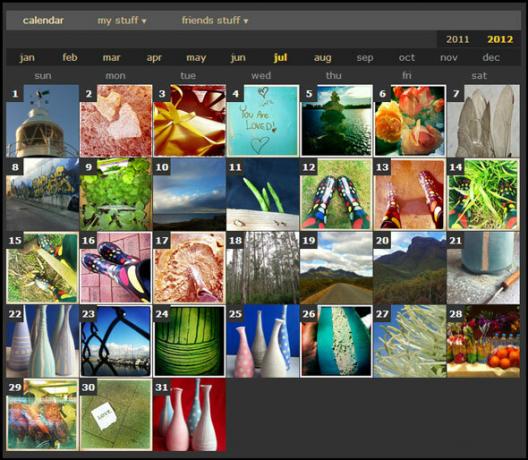Screen dimensions: 528x460
Task: Open the roses photo on day 6
Action: click(x=410, y=121)
